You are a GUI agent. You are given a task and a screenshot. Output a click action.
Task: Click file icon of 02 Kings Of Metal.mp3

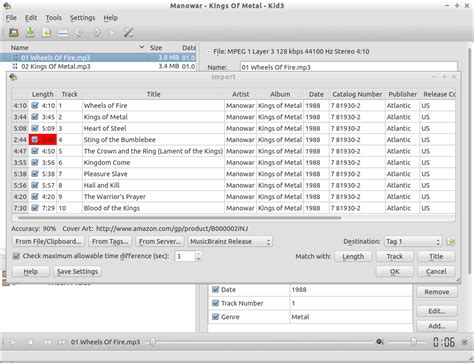[x=15, y=66]
